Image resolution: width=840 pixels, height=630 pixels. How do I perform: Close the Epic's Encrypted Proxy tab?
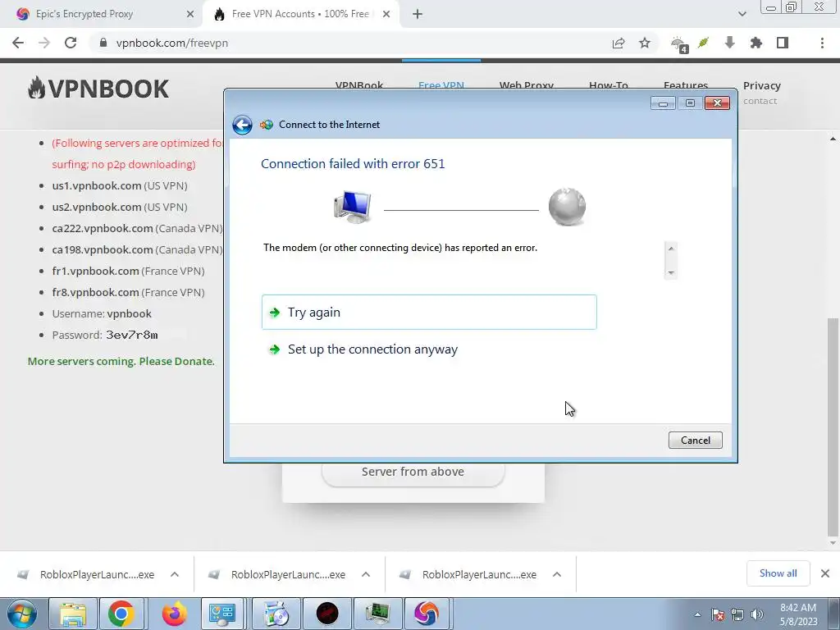click(190, 15)
